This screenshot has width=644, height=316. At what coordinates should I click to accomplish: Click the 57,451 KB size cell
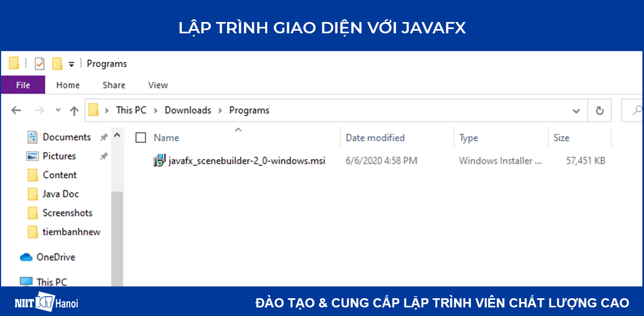point(586,160)
